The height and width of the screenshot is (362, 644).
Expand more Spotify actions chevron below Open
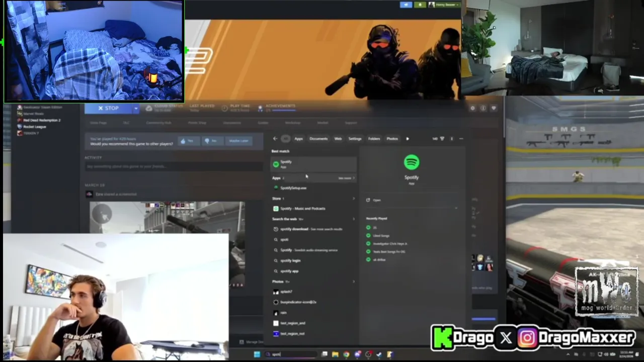[456, 208]
